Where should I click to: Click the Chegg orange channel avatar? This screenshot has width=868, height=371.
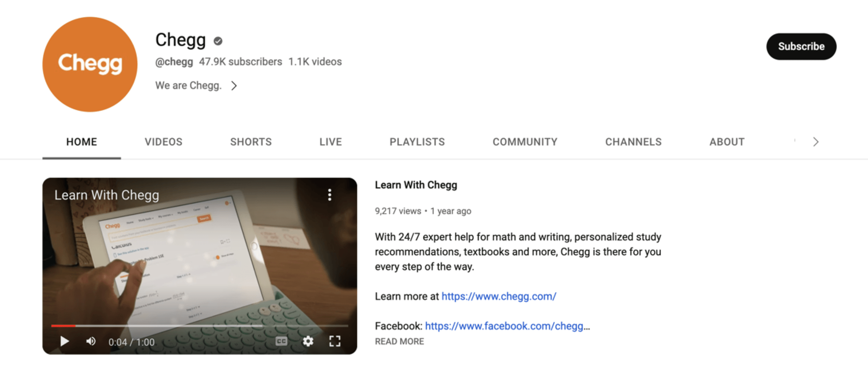tap(90, 64)
